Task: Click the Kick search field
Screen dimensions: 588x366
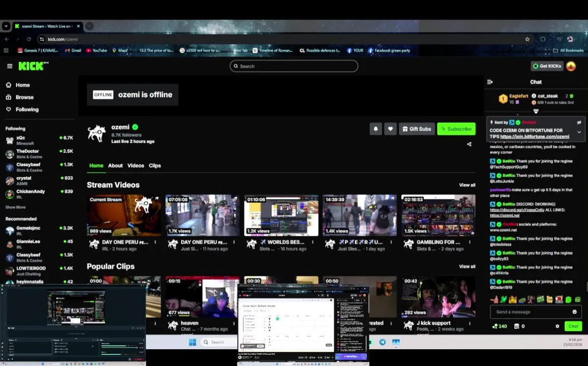Action: [294, 66]
